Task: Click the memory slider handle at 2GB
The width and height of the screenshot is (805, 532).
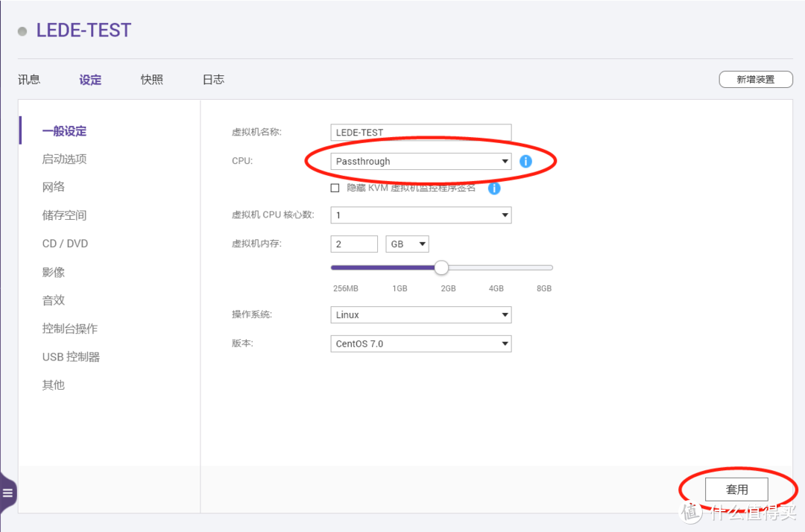Action: 441,267
